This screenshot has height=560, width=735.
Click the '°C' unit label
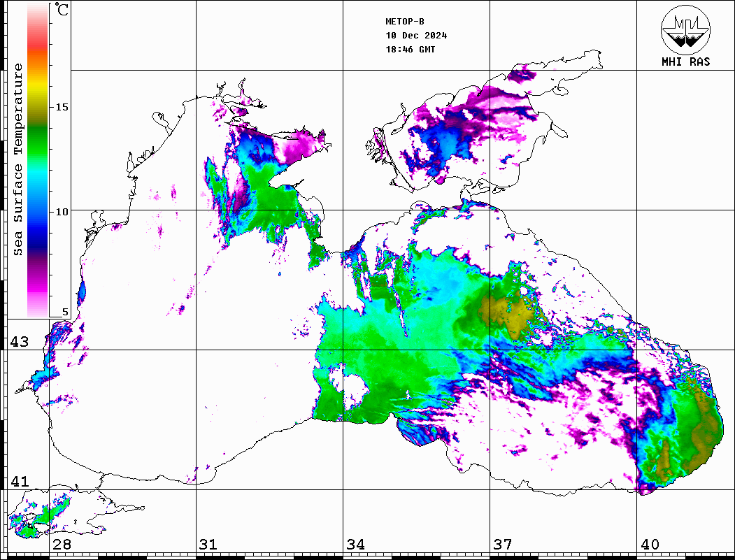click(x=62, y=9)
